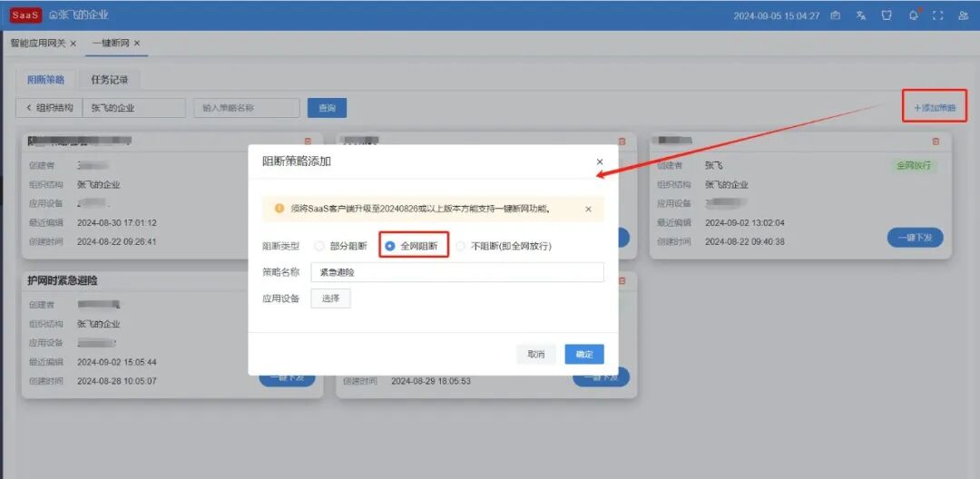Delete the first policy card via its trash icon
Viewport: 980px width, 479px height.
click(x=307, y=142)
